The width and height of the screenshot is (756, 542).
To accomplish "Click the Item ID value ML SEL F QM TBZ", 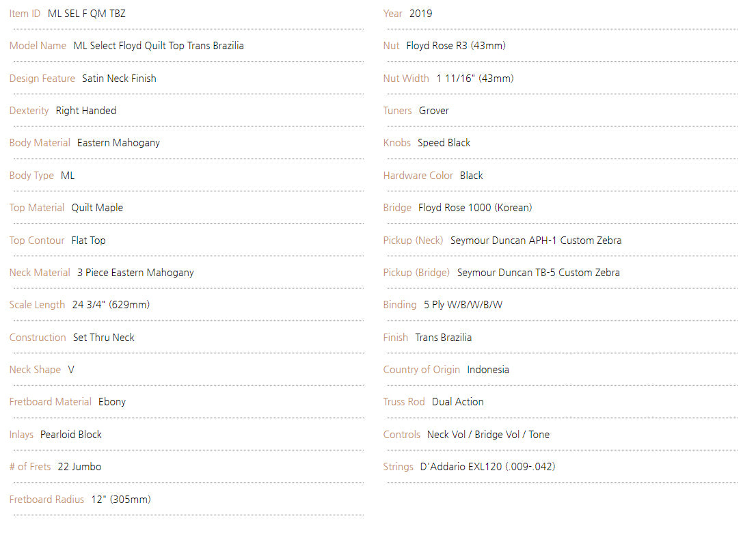I will (86, 14).
